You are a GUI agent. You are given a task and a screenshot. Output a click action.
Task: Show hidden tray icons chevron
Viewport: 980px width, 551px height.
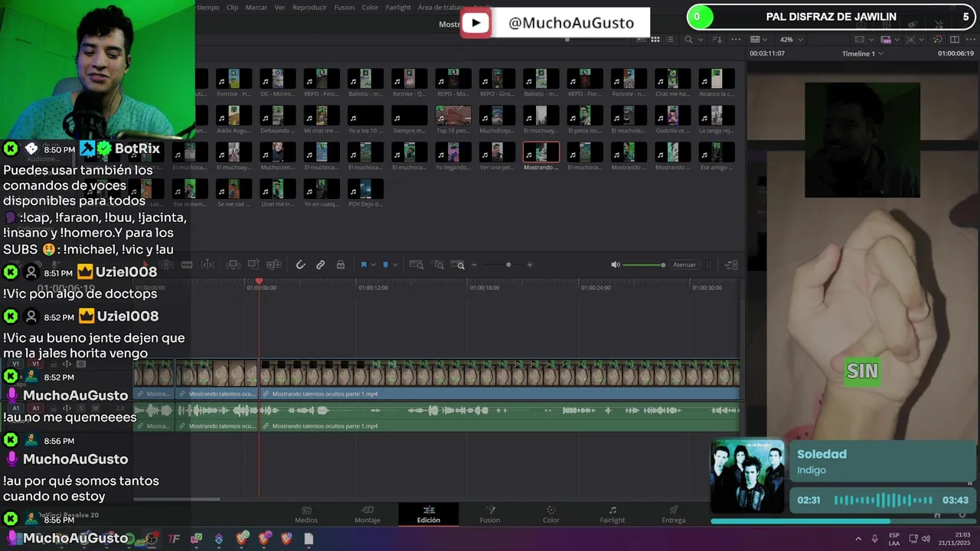point(857,539)
